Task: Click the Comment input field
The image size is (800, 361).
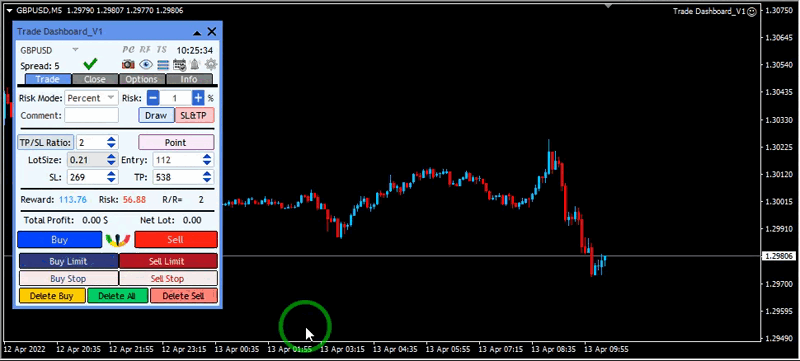Action: tap(91, 115)
